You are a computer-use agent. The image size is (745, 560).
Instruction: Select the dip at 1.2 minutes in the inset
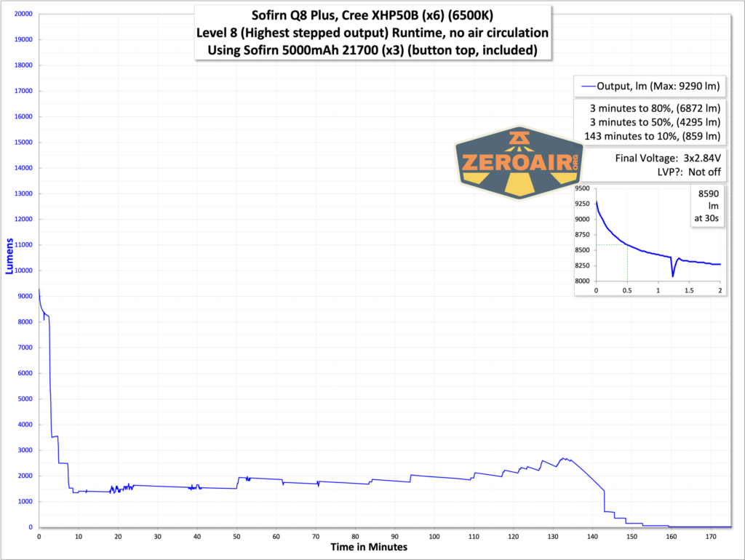coord(672,276)
